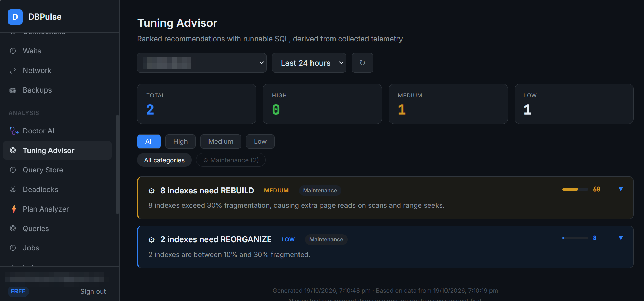
Task: Click the Doctor AI stethoscope icon
Action: [x=14, y=131]
